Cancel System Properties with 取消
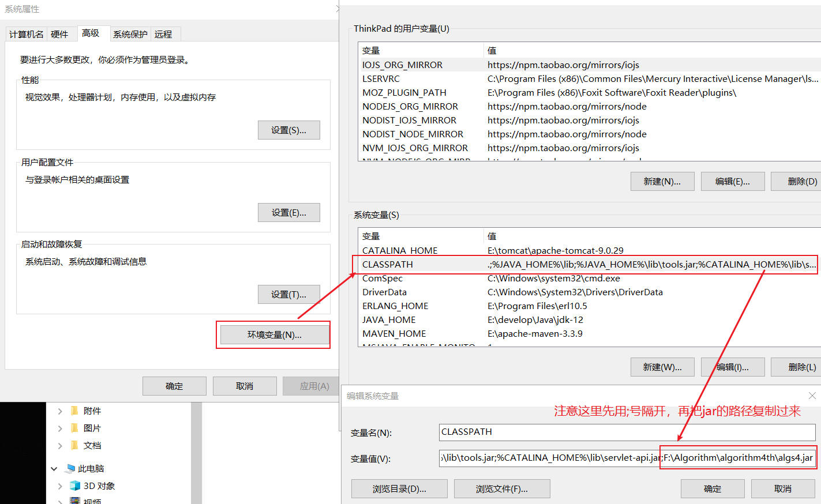 pyautogui.click(x=245, y=386)
